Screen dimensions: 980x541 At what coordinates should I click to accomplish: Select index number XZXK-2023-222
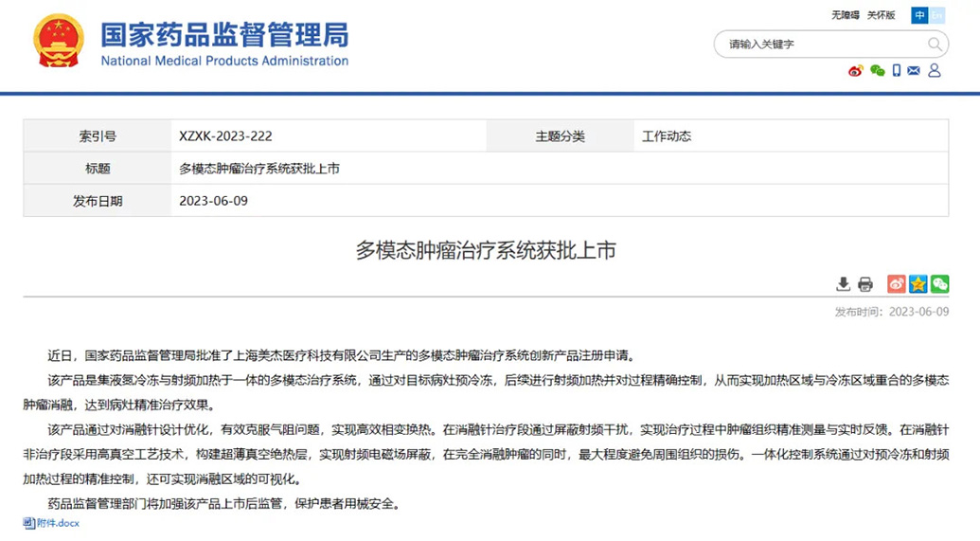click(225, 136)
